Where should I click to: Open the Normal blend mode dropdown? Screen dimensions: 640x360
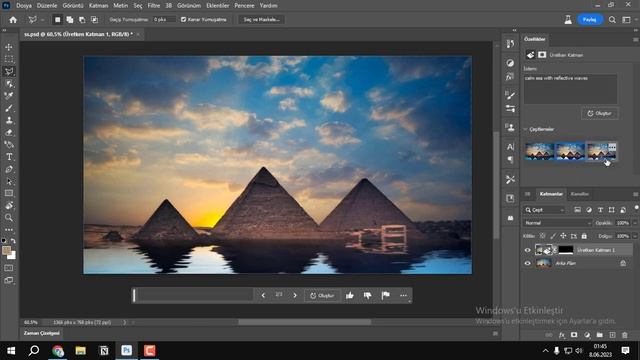click(x=557, y=223)
